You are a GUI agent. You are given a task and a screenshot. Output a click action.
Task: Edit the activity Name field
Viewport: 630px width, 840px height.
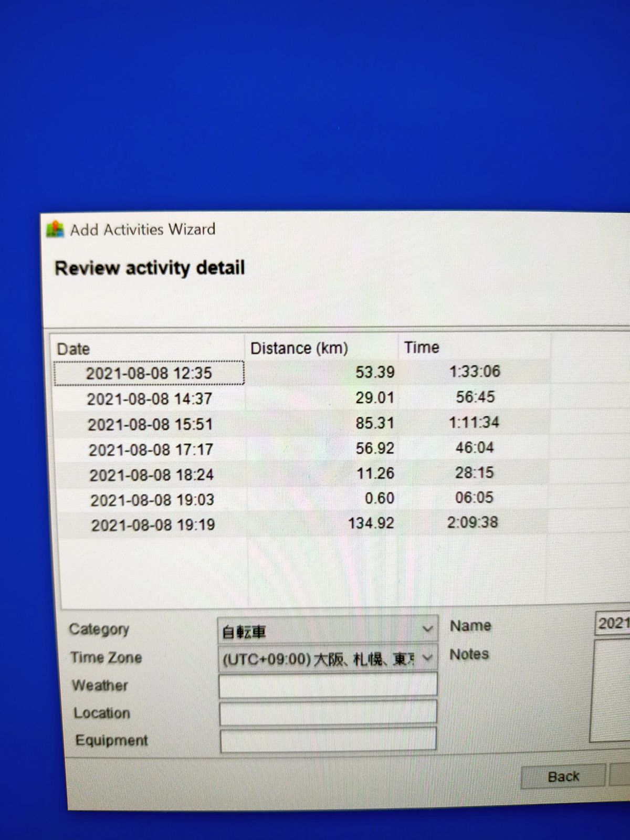(x=612, y=623)
